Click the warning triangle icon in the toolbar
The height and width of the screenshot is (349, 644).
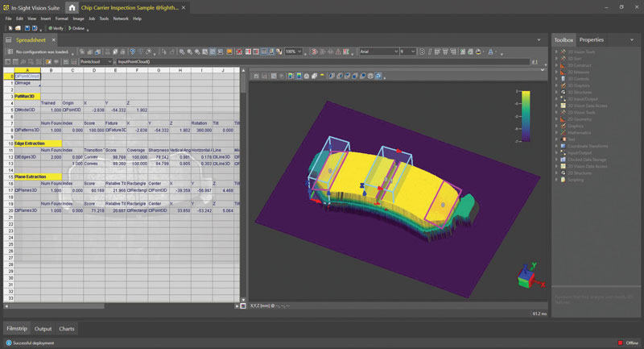click(338, 52)
